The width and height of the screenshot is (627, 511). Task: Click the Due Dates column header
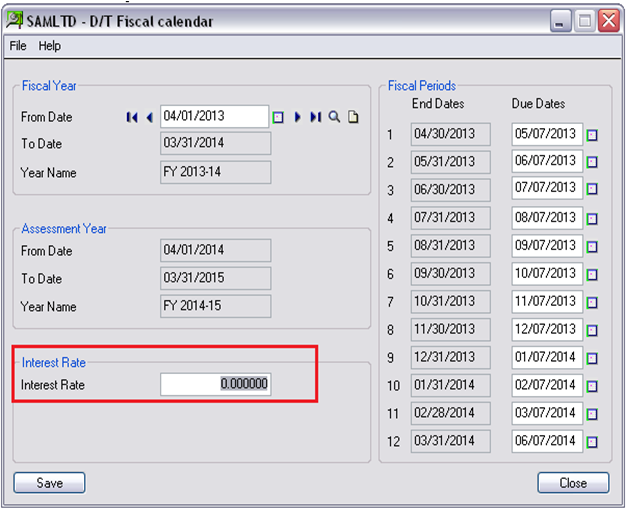click(538, 104)
